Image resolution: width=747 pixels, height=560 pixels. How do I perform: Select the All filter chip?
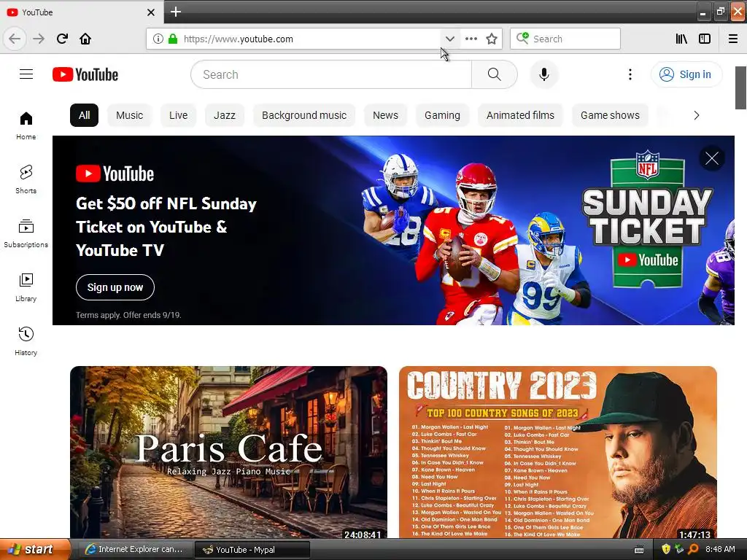tap(85, 115)
